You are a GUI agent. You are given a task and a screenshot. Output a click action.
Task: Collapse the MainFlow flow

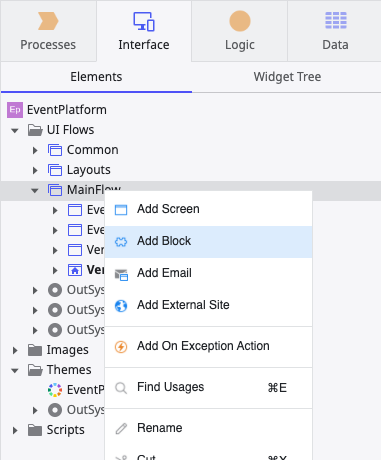pyautogui.click(x=35, y=190)
